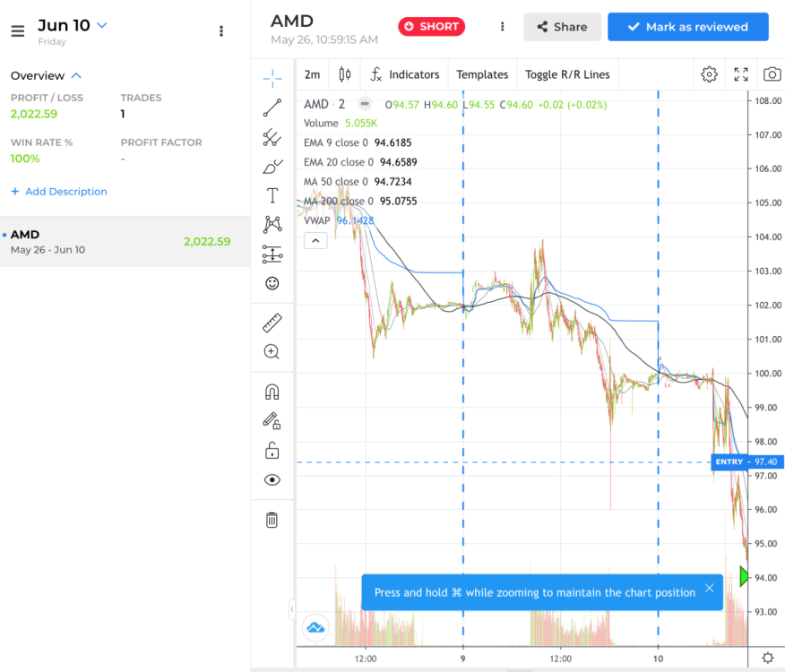Hide all drawings with eye icon
The height and width of the screenshot is (672, 785).
click(272, 480)
